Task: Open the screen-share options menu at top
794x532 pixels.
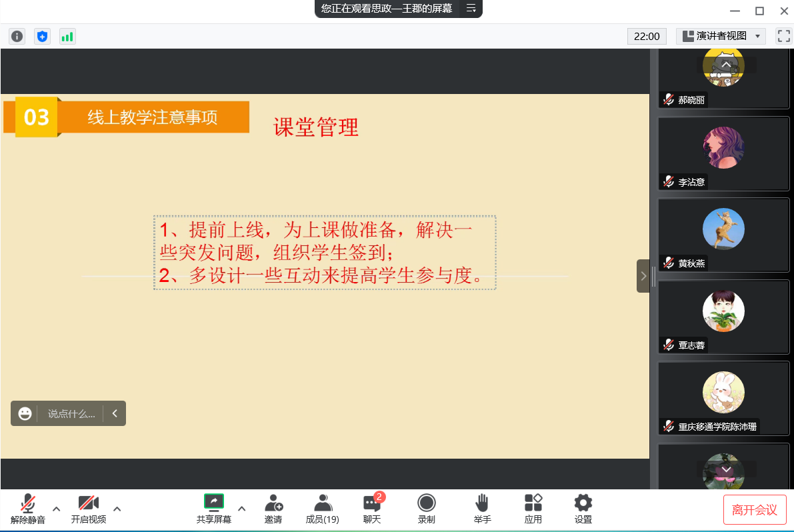Action: 471,9
